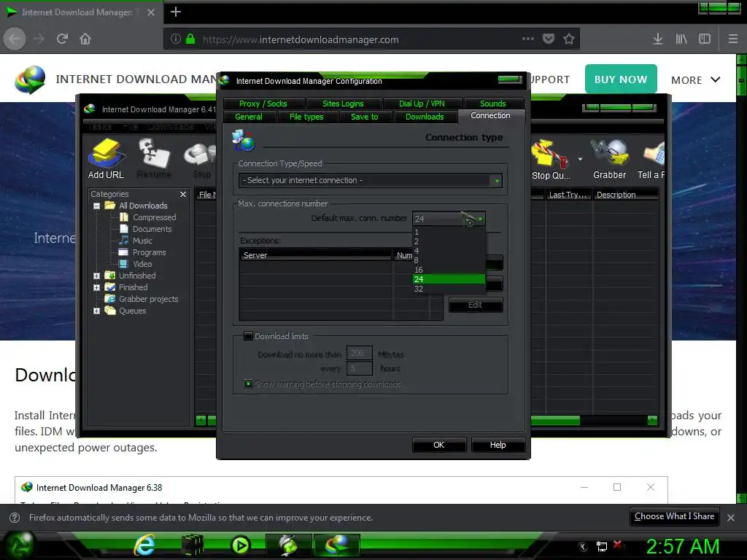Click the Add URL toolbar icon
747x560 pixels.
106,158
